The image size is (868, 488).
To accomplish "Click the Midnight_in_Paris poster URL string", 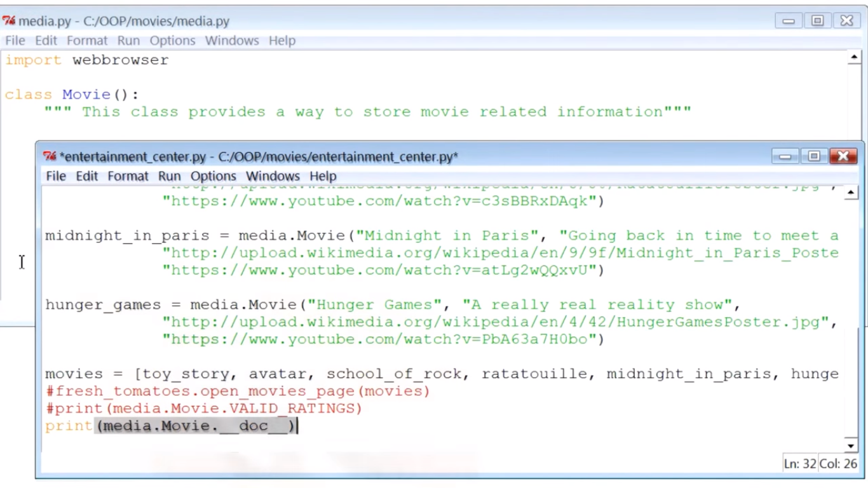I will tap(500, 253).
